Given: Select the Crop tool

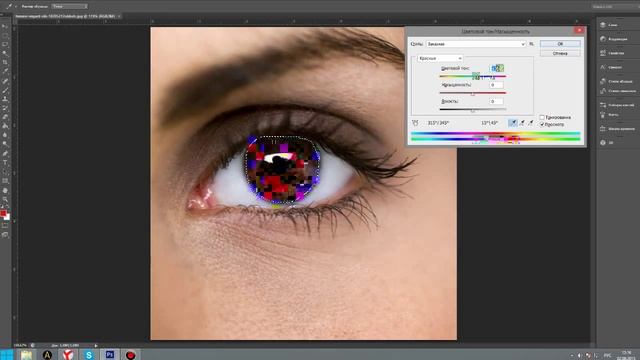Looking at the screenshot, I should tap(5, 62).
